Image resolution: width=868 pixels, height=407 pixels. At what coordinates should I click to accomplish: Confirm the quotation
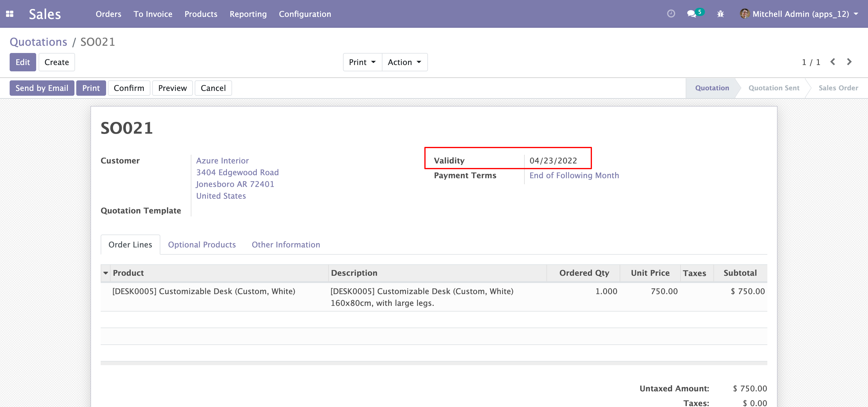129,88
